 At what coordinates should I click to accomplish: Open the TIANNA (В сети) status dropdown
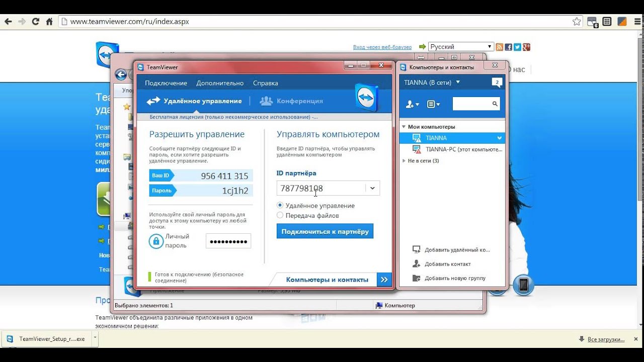click(x=432, y=82)
